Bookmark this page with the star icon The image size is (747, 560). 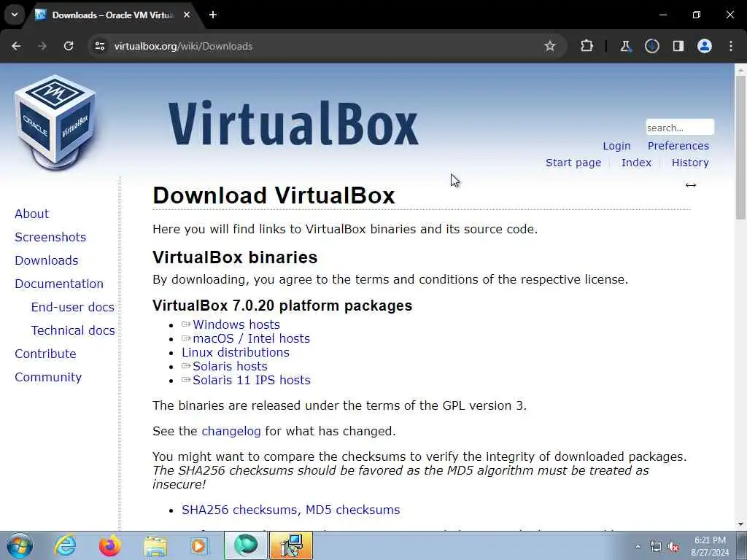click(550, 46)
